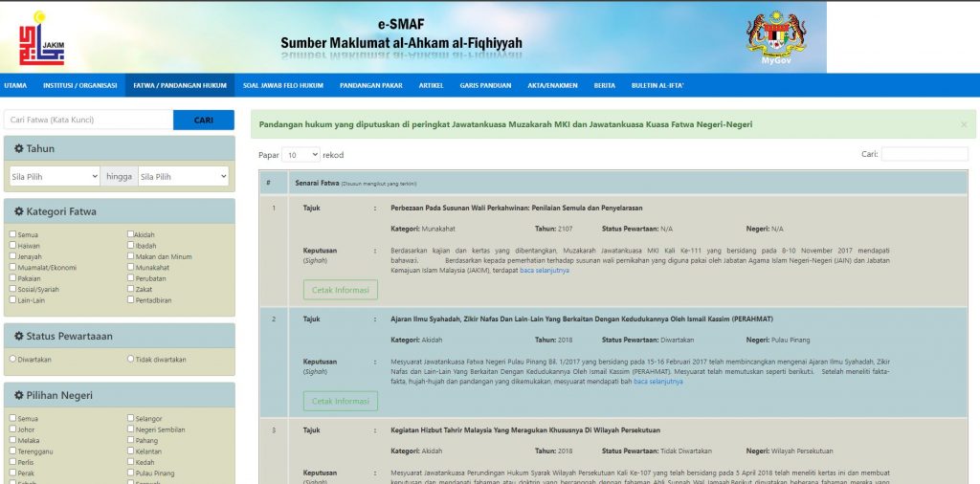Check the Zakat category
980x484 pixels.
tap(130, 289)
